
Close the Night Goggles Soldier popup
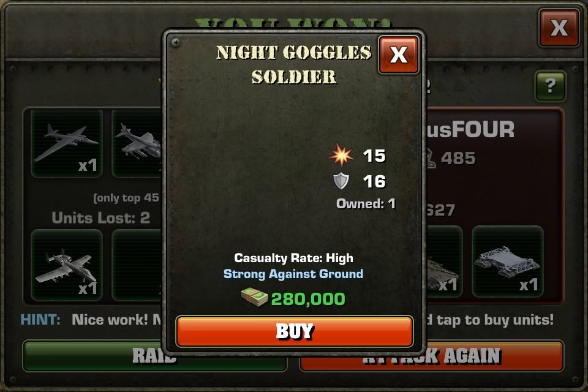pos(398,55)
